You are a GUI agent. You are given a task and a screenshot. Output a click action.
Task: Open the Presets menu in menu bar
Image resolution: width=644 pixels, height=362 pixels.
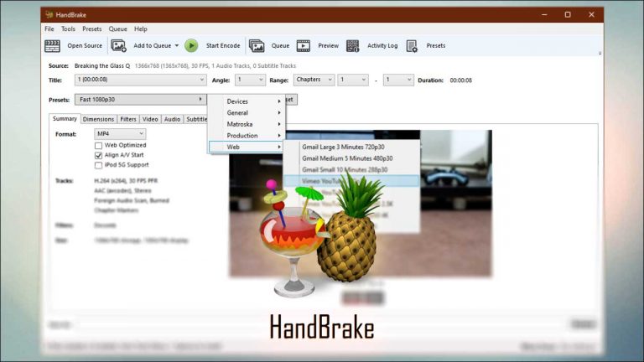(92, 29)
